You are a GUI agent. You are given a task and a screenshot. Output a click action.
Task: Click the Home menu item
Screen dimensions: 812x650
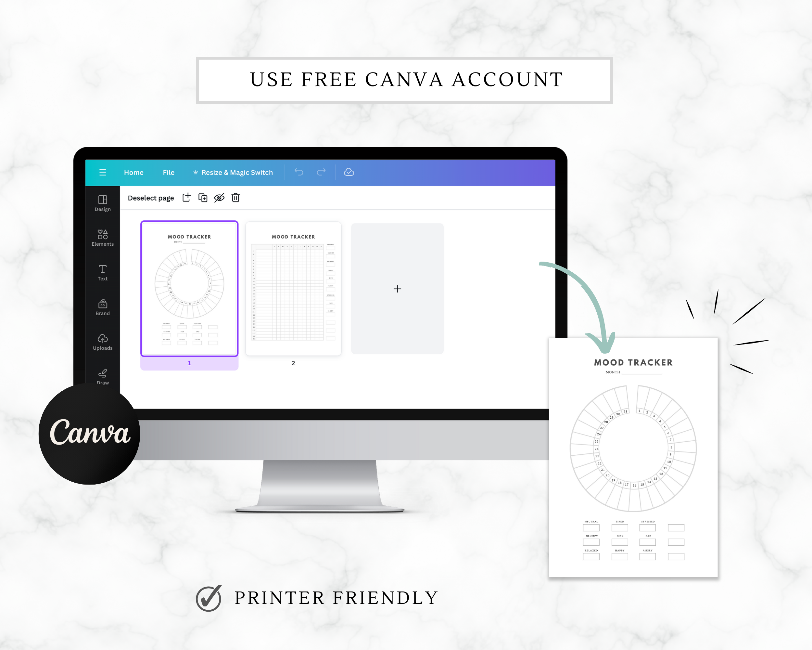[137, 173]
